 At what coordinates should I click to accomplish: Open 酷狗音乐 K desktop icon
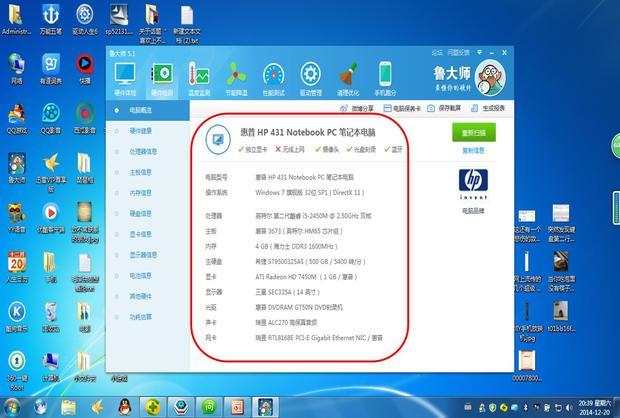tap(17, 317)
